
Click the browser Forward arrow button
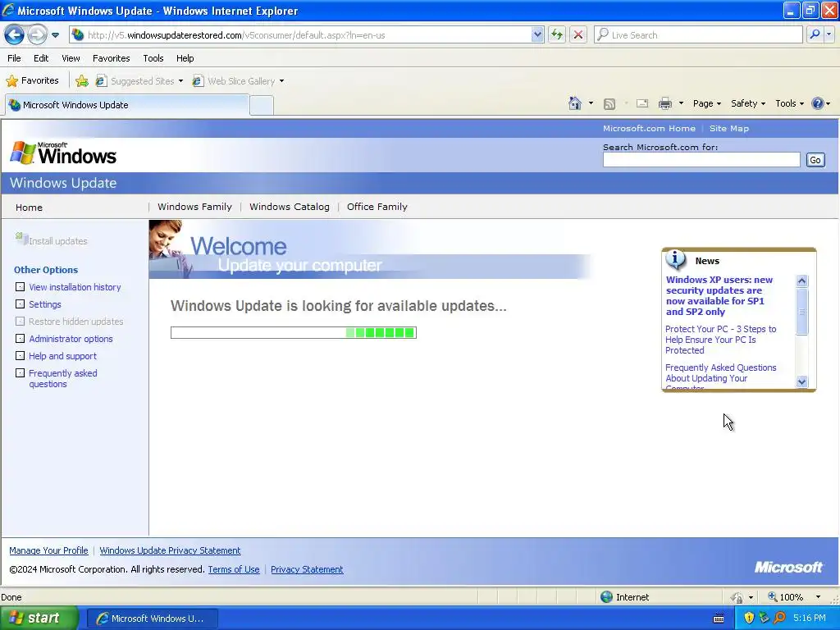[x=37, y=34]
